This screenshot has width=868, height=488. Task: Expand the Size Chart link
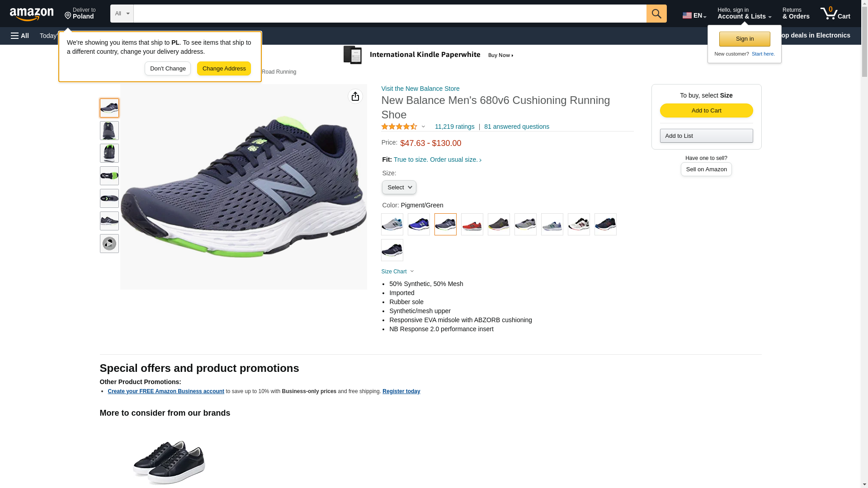397,272
